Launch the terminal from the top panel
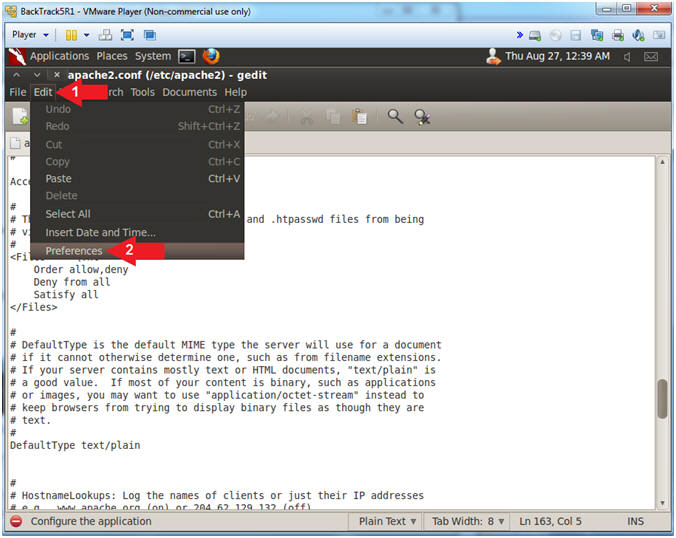The image size is (676, 538). [x=187, y=56]
